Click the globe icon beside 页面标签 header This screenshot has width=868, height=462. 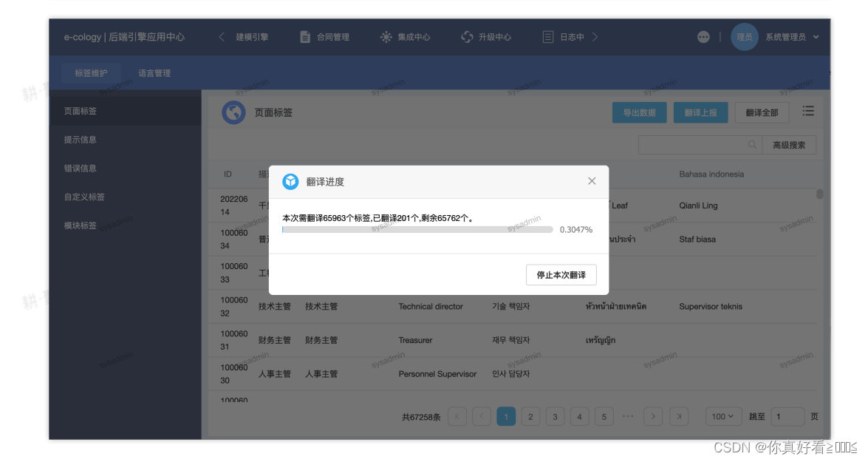pos(233,112)
